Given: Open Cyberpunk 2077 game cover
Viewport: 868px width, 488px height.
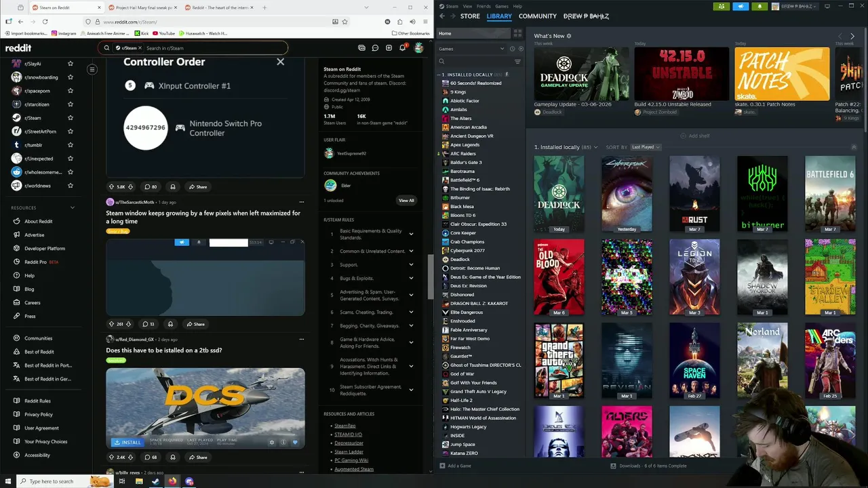Looking at the screenshot, I should point(627,194).
